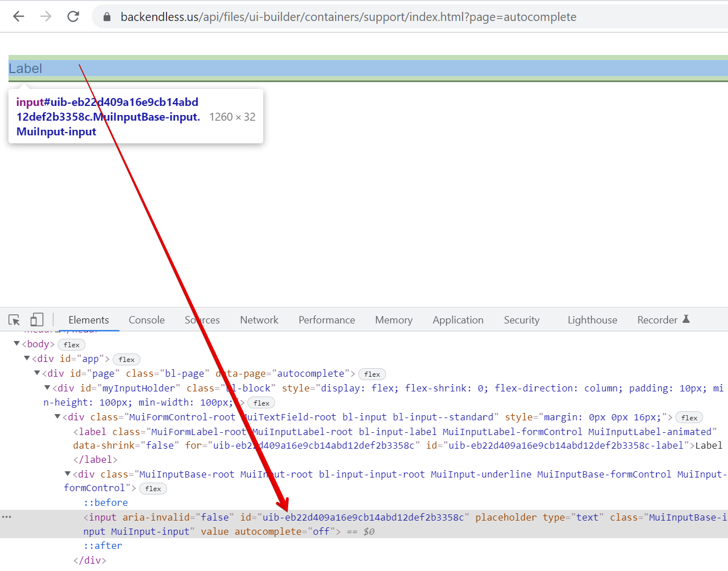Toggle the flex badge on body element
Viewport: 728px width, 571px height.
click(x=71, y=344)
